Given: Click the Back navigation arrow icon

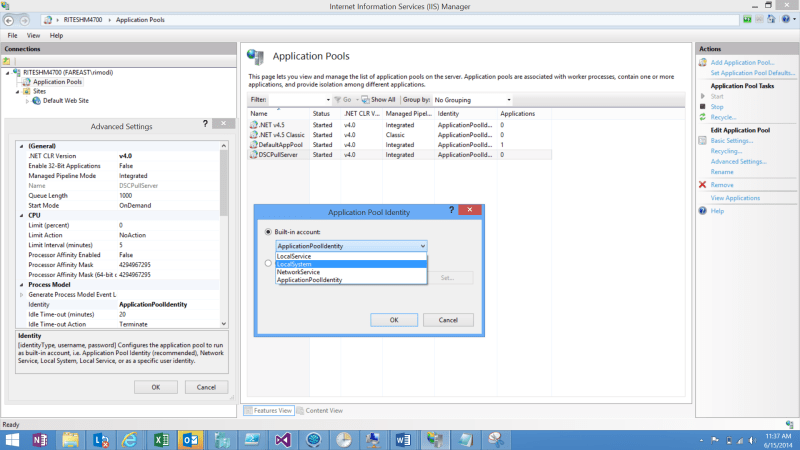Looking at the screenshot, I should coord(9,20).
